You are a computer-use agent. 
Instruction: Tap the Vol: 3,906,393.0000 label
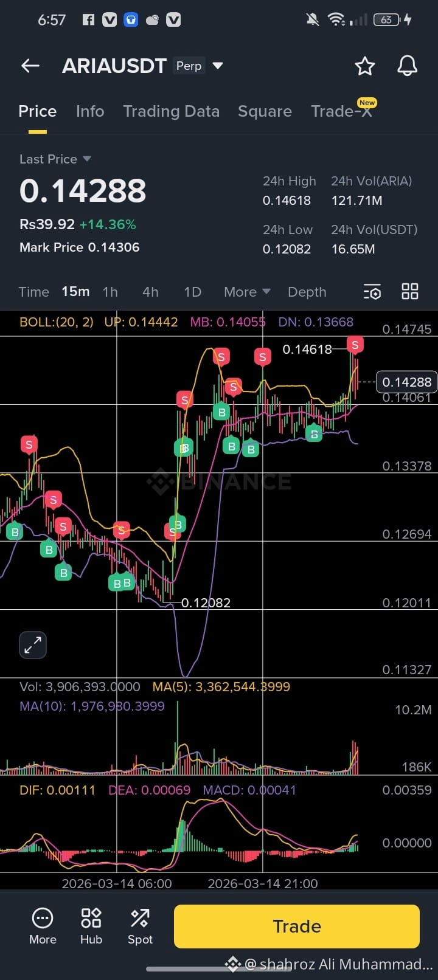(x=80, y=686)
